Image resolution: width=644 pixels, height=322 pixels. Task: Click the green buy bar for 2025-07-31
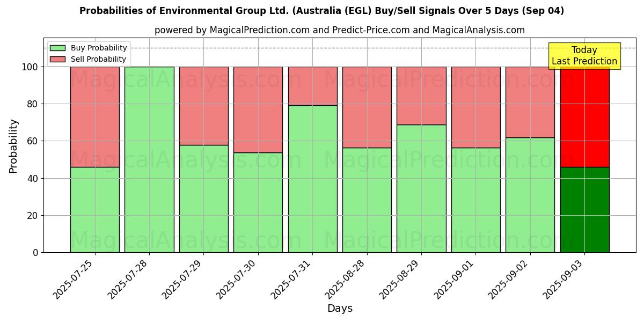(x=313, y=179)
